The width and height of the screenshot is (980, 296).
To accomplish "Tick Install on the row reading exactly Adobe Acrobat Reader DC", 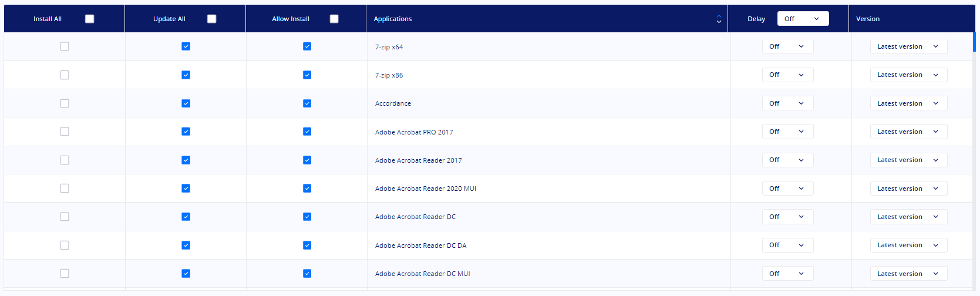I will pos(65,217).
